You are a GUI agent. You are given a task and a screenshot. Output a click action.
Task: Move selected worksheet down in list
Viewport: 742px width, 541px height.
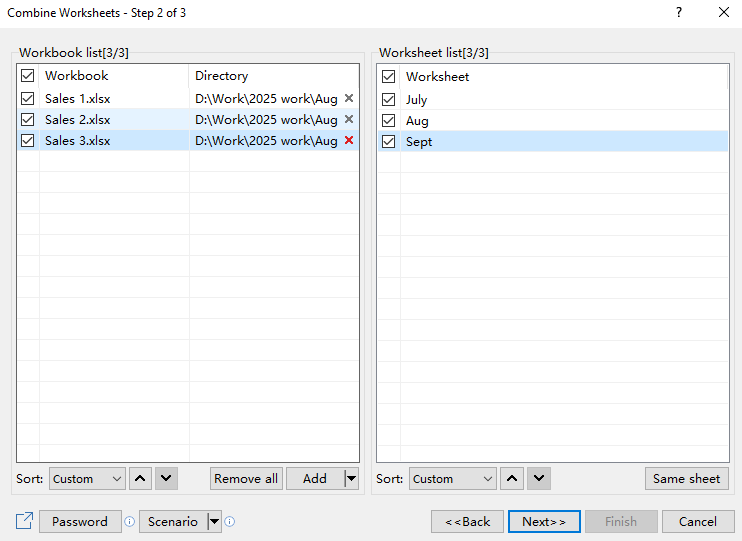point(539,479)
